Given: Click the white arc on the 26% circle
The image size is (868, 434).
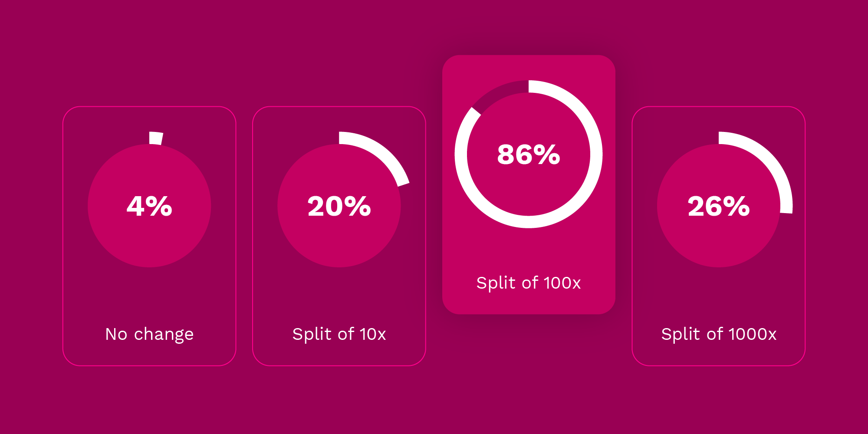Looking at the screenshot, I should (772, 160).
